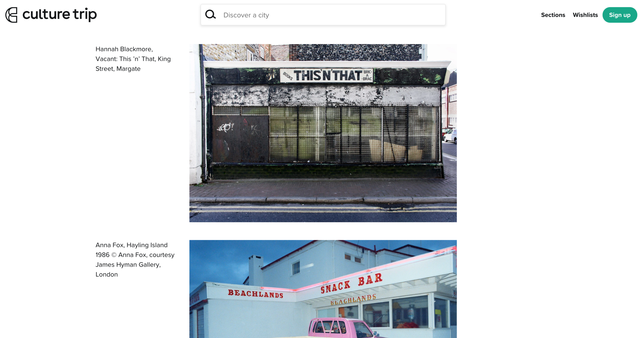Click the magnifying glass search icon
The height and width of the screenshot is (338, 644).
tap(210, 14)
